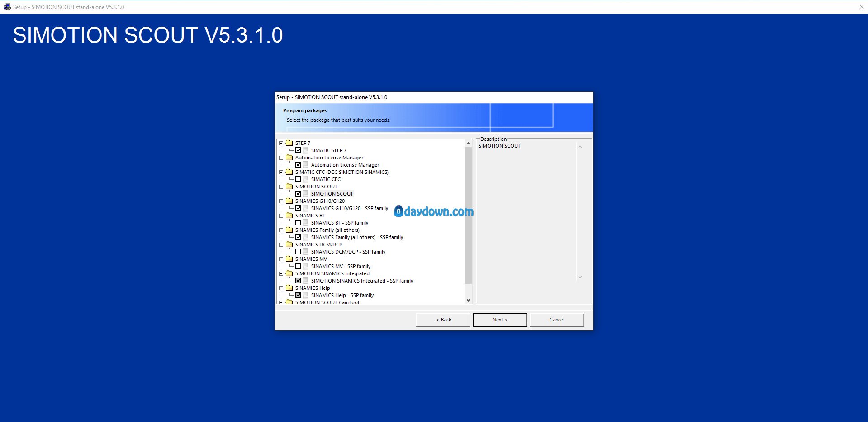Uncheck SINAMICS Family (all others) - SSP family

click(299, 237)
